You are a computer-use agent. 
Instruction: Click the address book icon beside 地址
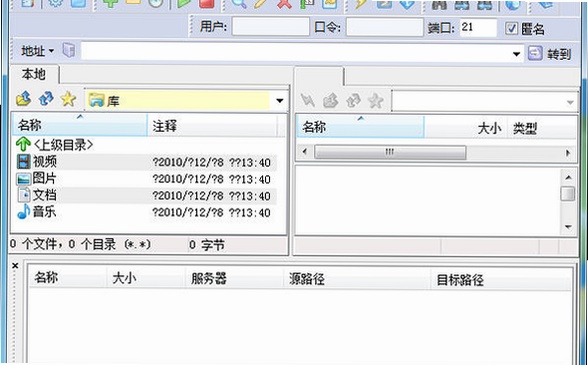[x=69, y=50]
